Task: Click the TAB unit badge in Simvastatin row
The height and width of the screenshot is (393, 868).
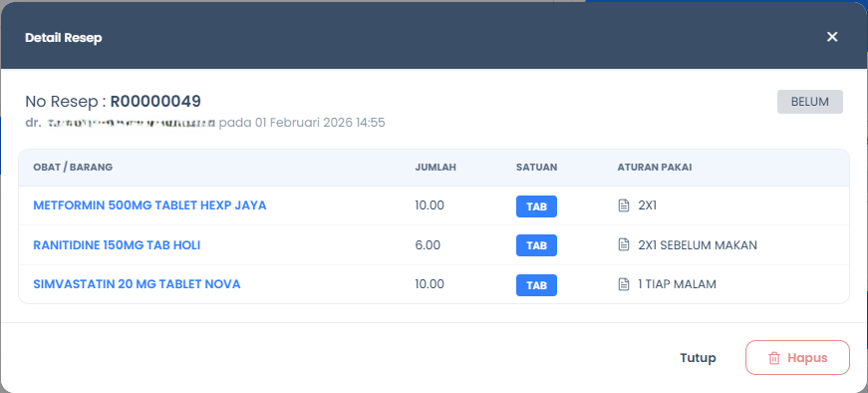Action: coord(536,285)
